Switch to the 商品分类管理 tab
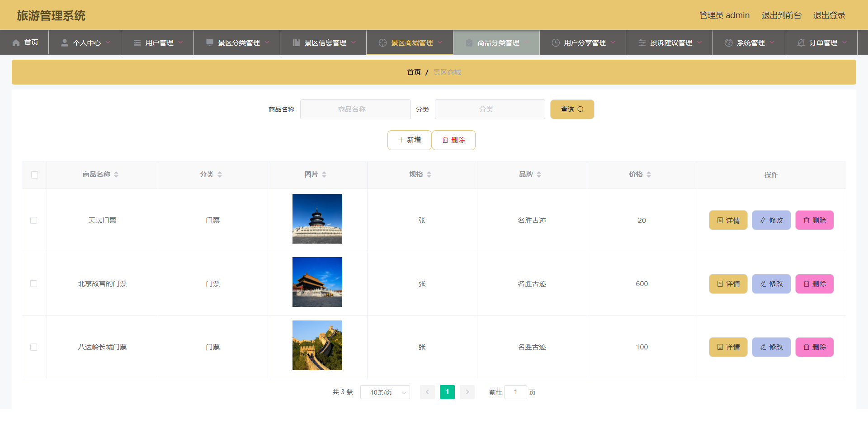Screen dimensions: 868x438 497,42
